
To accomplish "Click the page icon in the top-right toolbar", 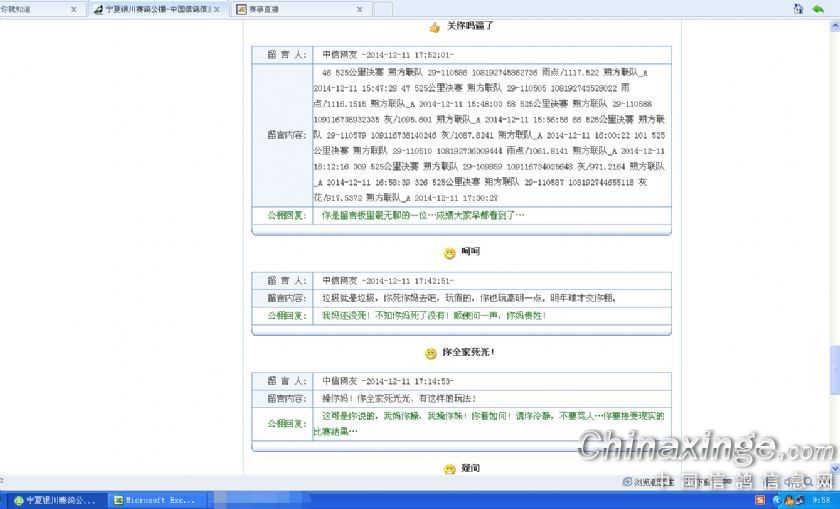I will (x=798, y=8).
